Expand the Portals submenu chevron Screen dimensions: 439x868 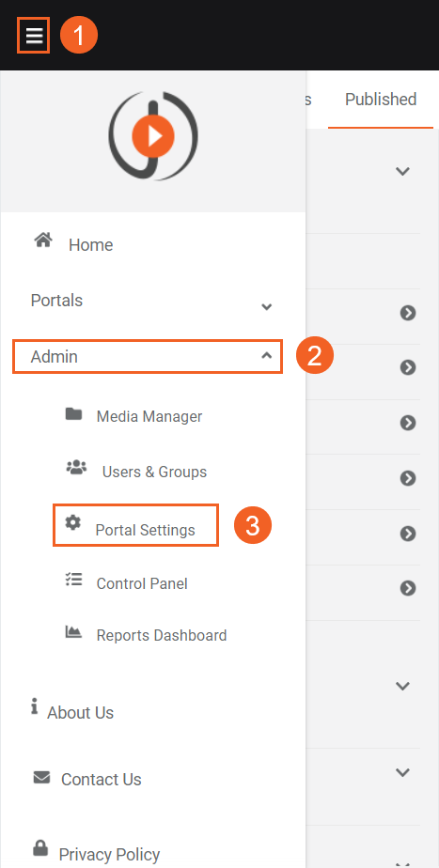pyautogui.click(x=267, y=306)
